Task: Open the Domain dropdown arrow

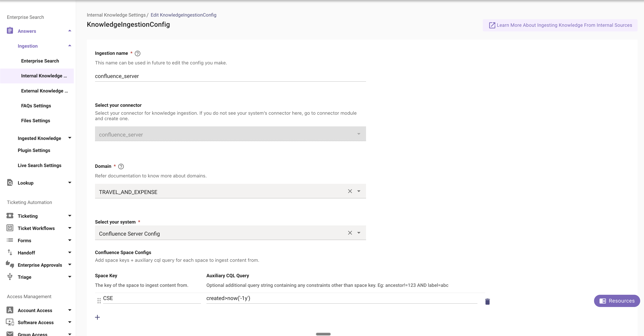Action: click(359, 191)
